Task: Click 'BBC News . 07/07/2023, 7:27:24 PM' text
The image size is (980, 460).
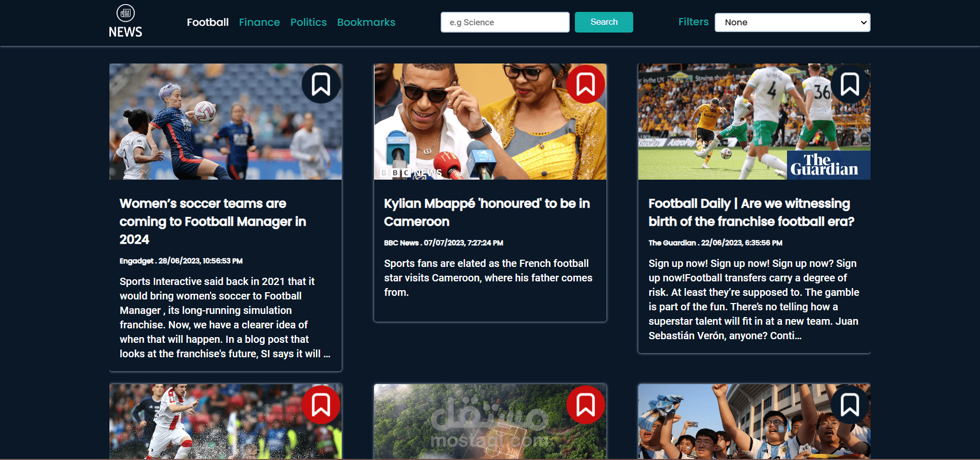Action: [x=443, y=243]
